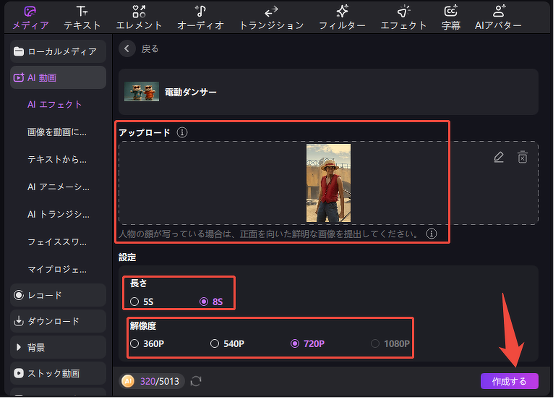554x398 pixels.
Task: Click the 字幕 CC icon
Action: [451, 11]
